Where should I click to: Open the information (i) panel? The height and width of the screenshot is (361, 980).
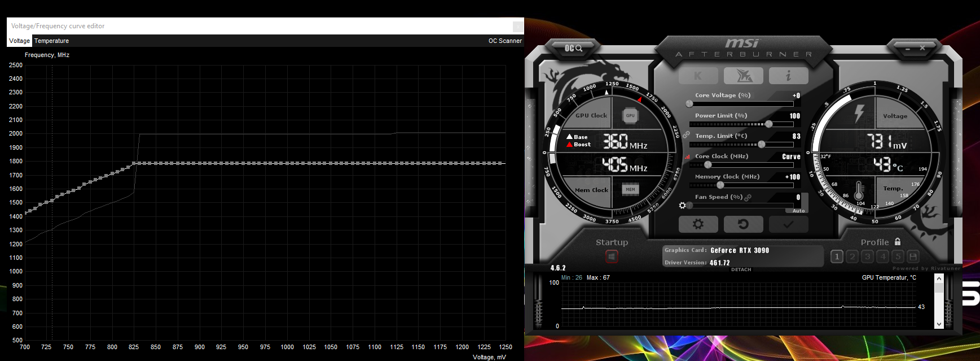pyautogui.click(x=789, y=76)
